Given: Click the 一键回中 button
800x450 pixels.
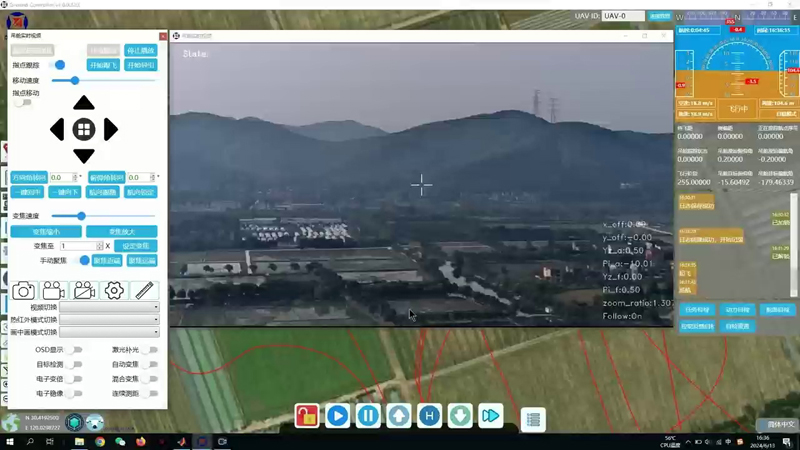Looking at the screenshot, I should coord(27,192).
